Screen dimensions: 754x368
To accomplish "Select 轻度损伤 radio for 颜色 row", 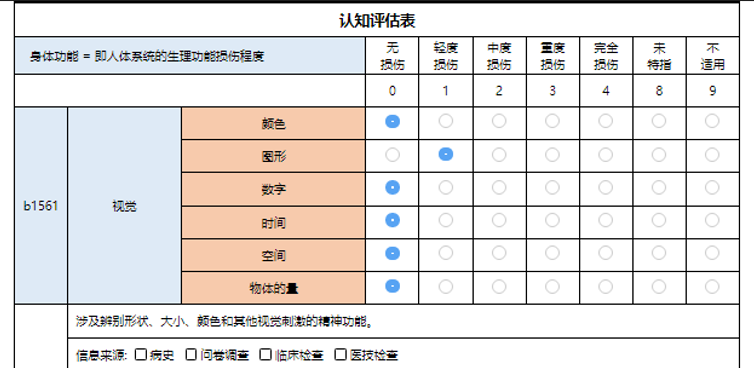I will pyautogui.click(x=446, y=121).
